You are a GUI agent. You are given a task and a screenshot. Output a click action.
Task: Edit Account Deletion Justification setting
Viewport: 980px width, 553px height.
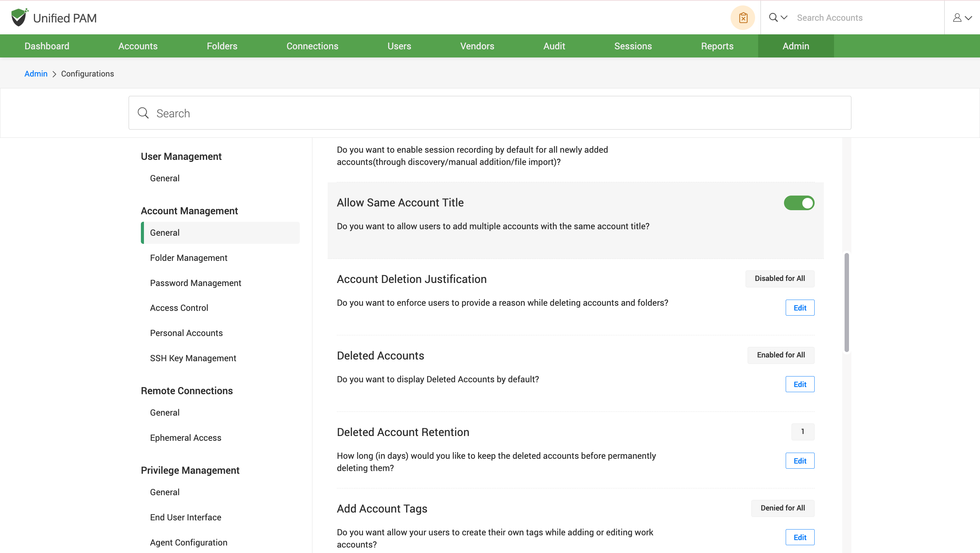pyautogui.click(x=800, y=308)
